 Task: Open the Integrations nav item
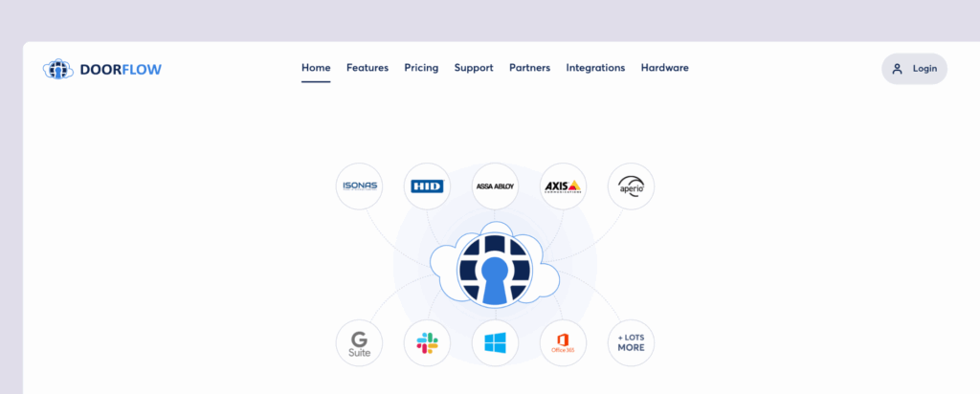(595, 68)
